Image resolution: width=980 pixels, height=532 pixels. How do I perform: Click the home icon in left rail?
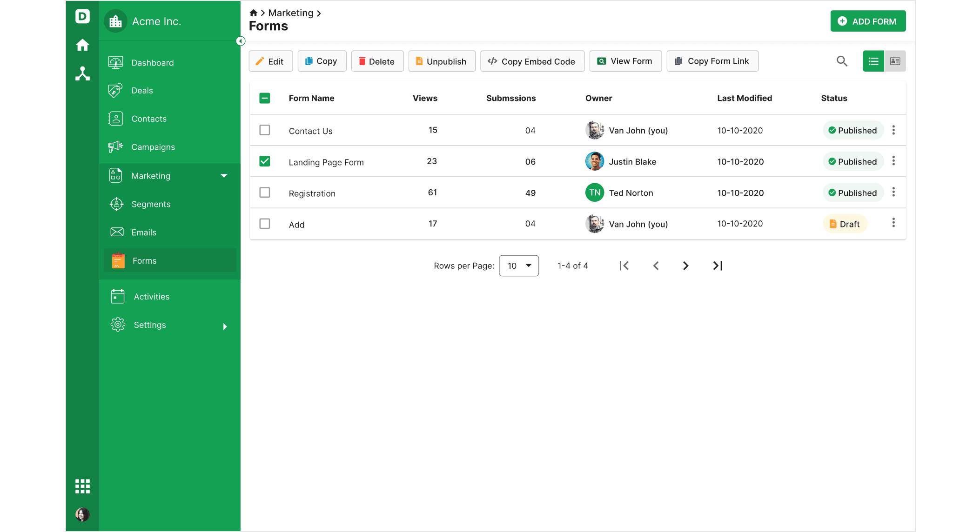coord(82,45)
